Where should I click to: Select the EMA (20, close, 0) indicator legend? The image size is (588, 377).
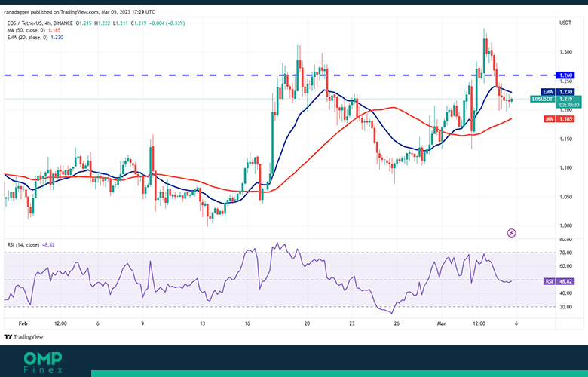(x=35, y=38)
